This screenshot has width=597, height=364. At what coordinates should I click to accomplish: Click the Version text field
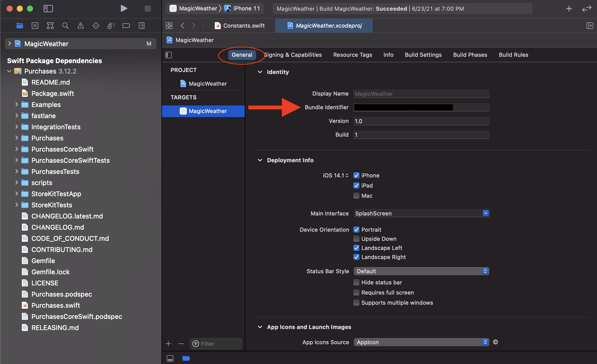(x=421, y=121)
